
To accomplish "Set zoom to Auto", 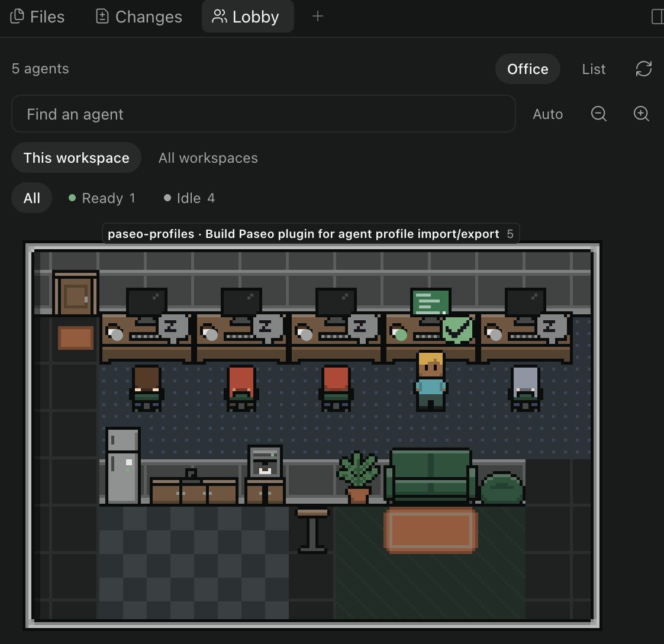I will tap(547, 114).
